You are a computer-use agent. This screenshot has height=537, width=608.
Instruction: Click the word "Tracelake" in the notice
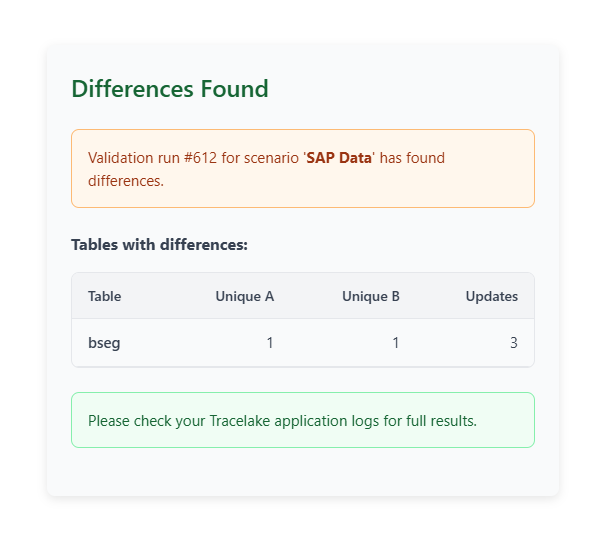click(244, 420)
